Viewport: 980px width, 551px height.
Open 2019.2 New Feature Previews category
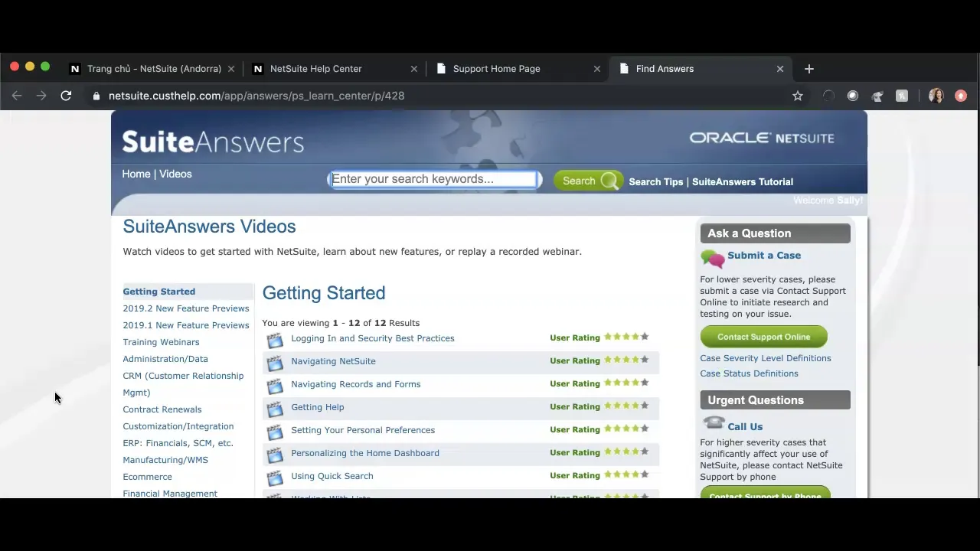point(186,308)
